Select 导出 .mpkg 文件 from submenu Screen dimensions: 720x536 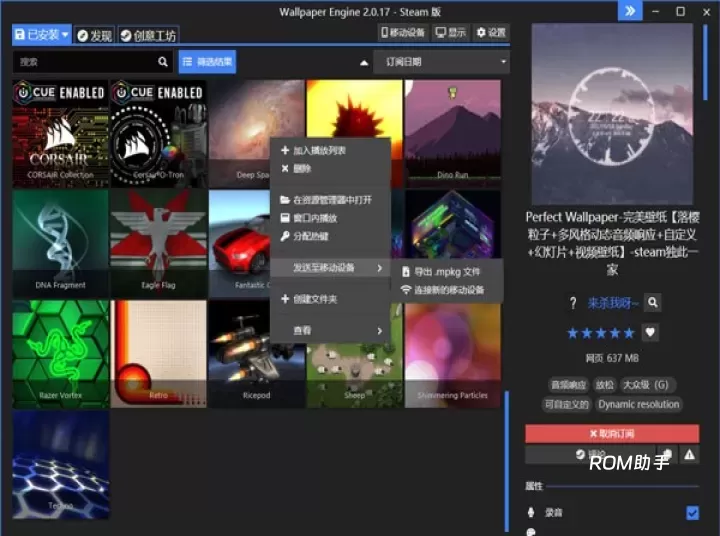pos(441,271)
